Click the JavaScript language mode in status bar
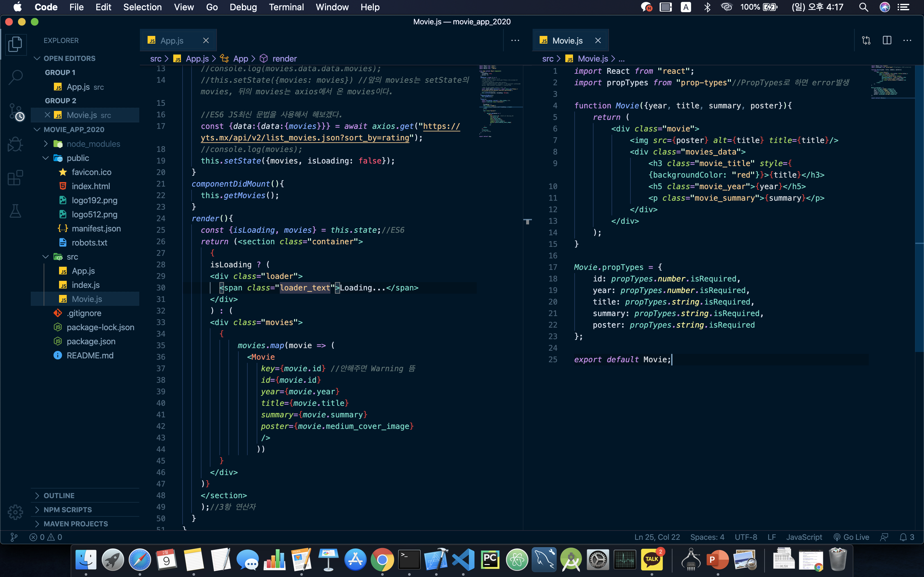This screenshot has height=577, width=924. click(x=804, y=537)
